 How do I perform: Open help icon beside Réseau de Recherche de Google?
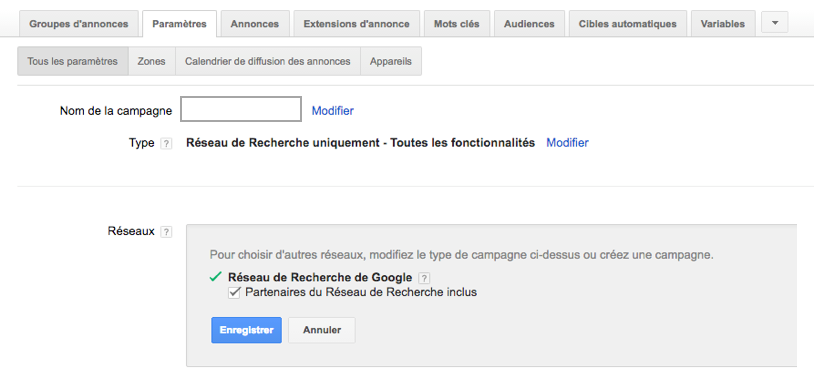point(424,278)
